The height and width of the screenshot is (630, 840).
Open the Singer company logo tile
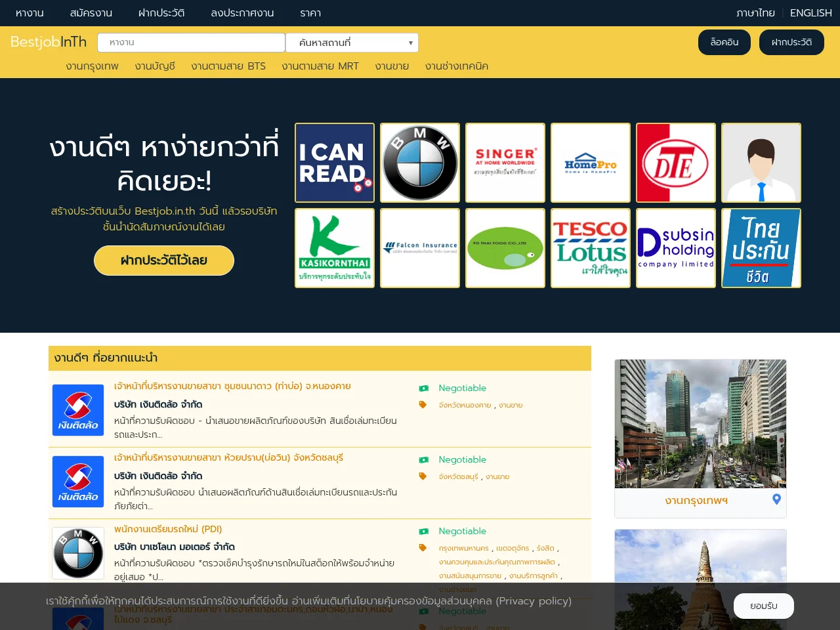(505, 163)
